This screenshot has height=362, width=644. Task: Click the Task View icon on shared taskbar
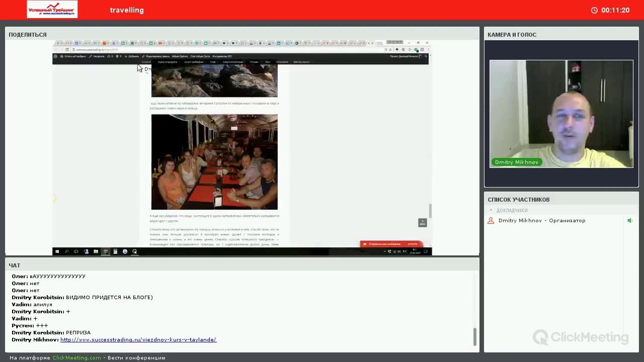coord(76,251)
